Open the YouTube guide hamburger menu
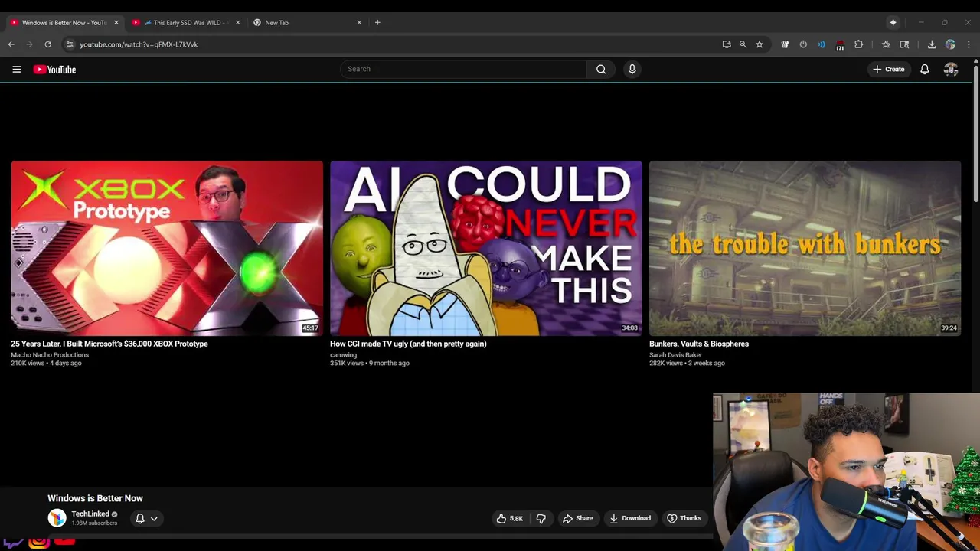 click(x=16, y=69)
